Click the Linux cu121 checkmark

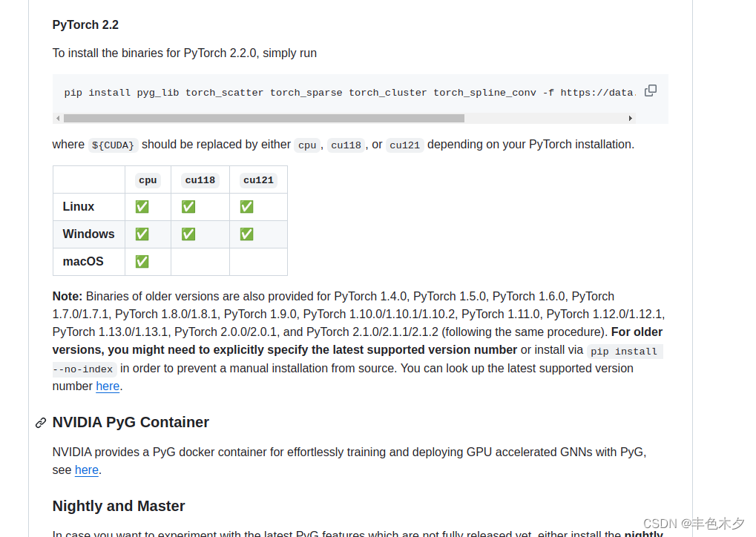pos(246,206)
